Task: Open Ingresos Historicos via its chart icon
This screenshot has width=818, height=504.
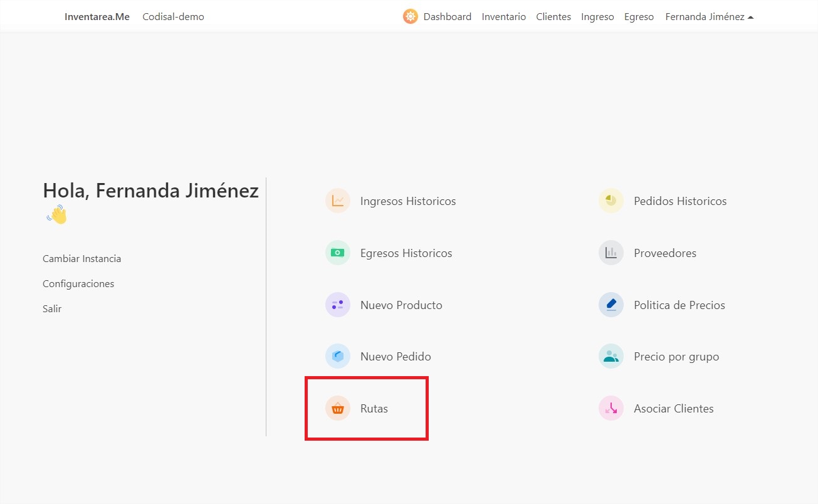Action: point(338,201)
